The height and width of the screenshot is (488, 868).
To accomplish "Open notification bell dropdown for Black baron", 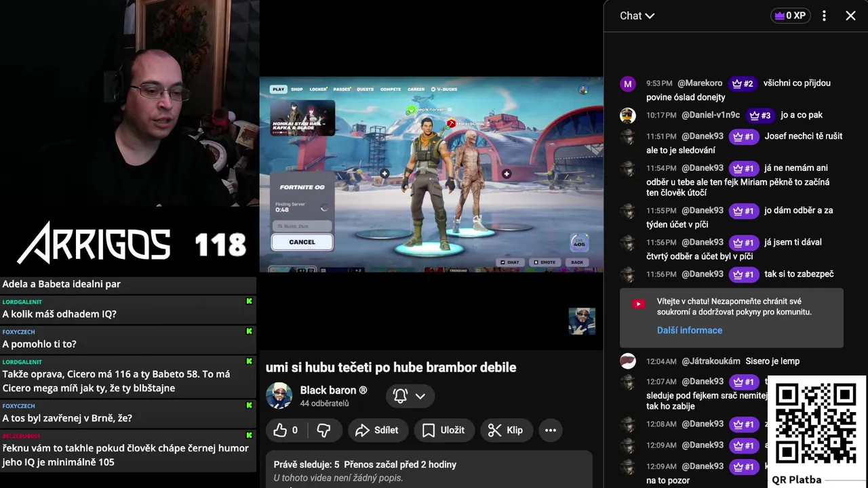I will (410, 396).
